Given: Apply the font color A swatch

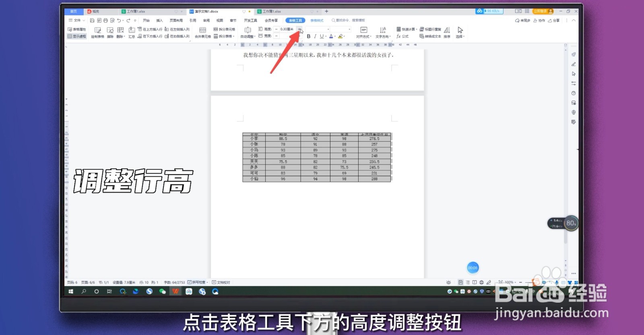Looking at the screenshot, I should click(331, 36).
